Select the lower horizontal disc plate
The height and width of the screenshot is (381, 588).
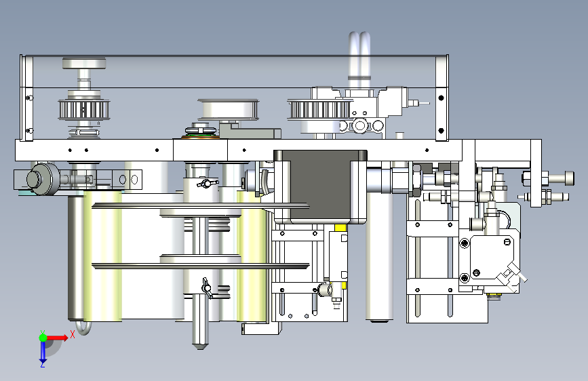pos(201,266)
